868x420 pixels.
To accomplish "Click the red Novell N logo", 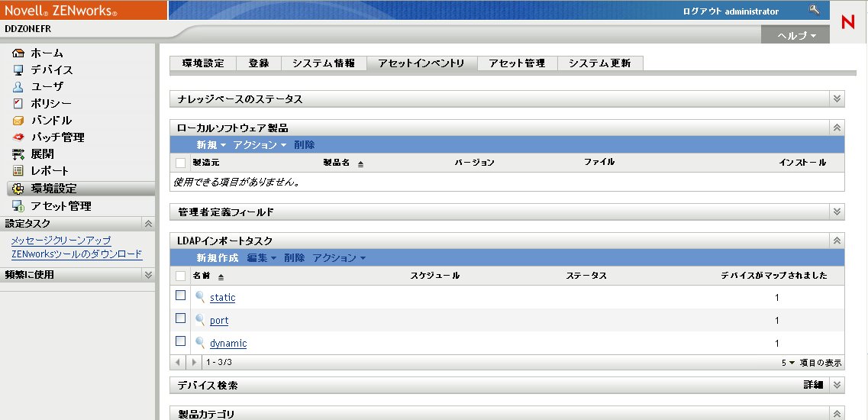I will pos(847,22).
